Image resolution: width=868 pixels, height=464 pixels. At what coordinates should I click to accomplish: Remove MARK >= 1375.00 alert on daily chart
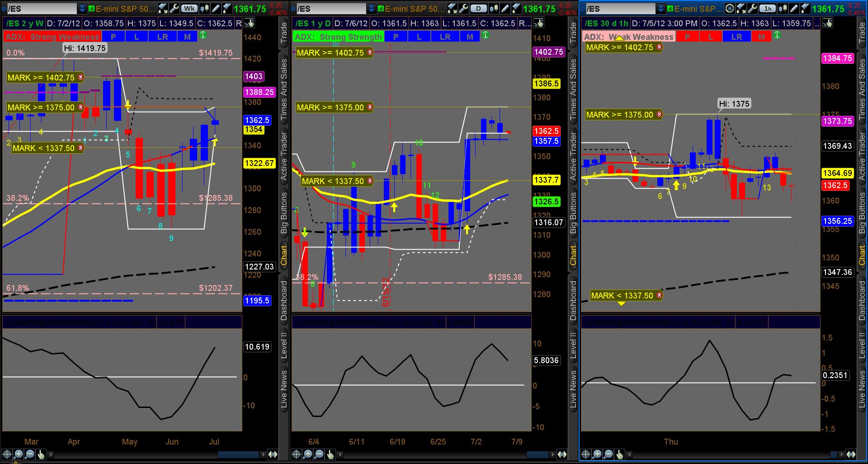coord(370,107)
